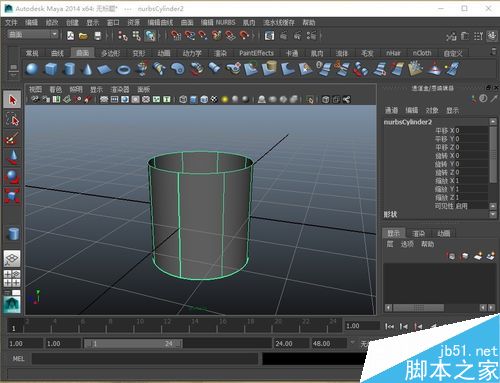Create a NURBS sphere from the shelf

33,69
